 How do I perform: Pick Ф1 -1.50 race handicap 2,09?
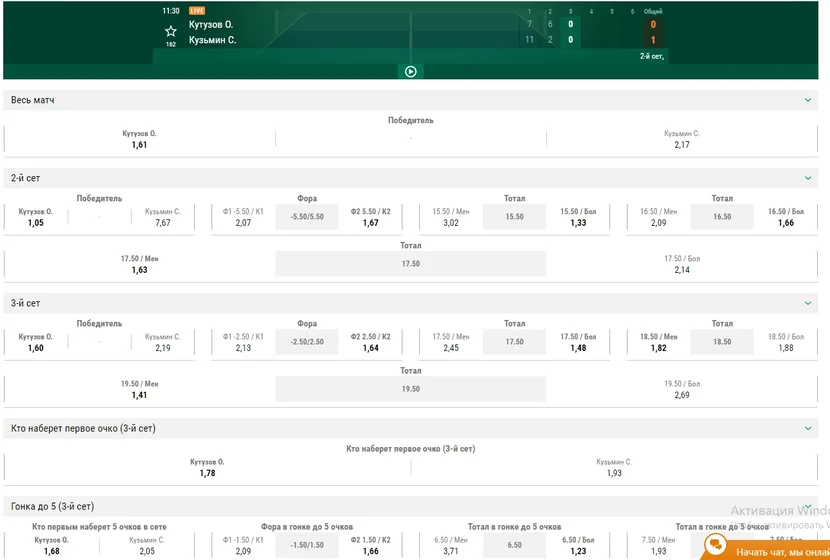click(243, 546)
